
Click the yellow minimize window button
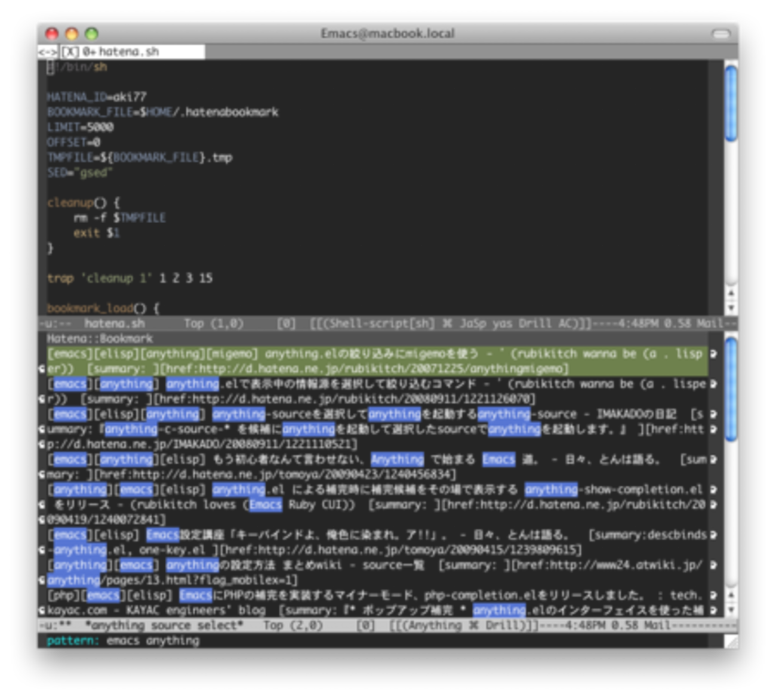point(72,33)
